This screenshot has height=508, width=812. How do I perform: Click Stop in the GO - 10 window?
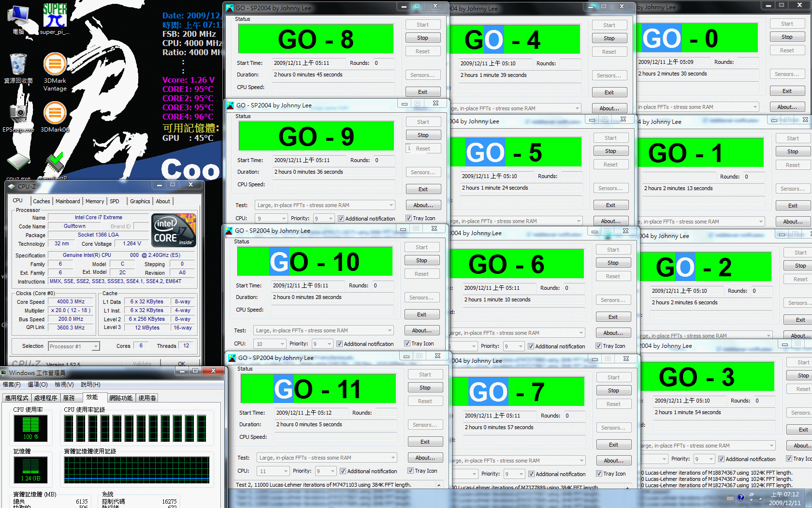421,260
